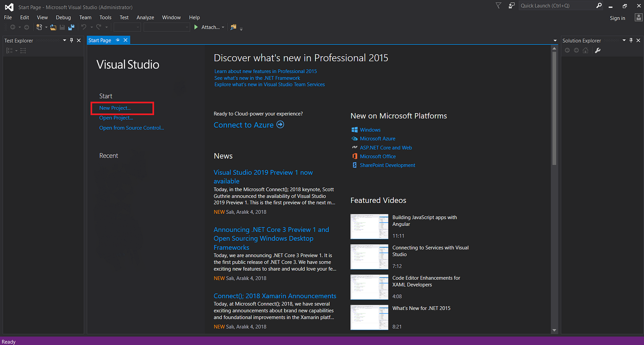Click the Send Feedback icon

512,6
